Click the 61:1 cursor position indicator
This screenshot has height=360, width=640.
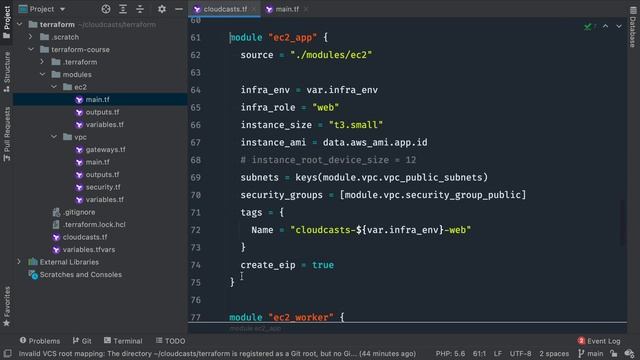[479, 353]
